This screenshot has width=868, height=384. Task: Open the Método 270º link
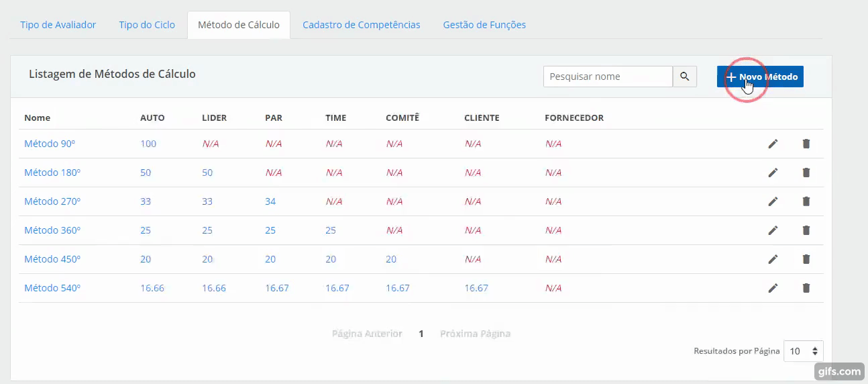point(52,201)
